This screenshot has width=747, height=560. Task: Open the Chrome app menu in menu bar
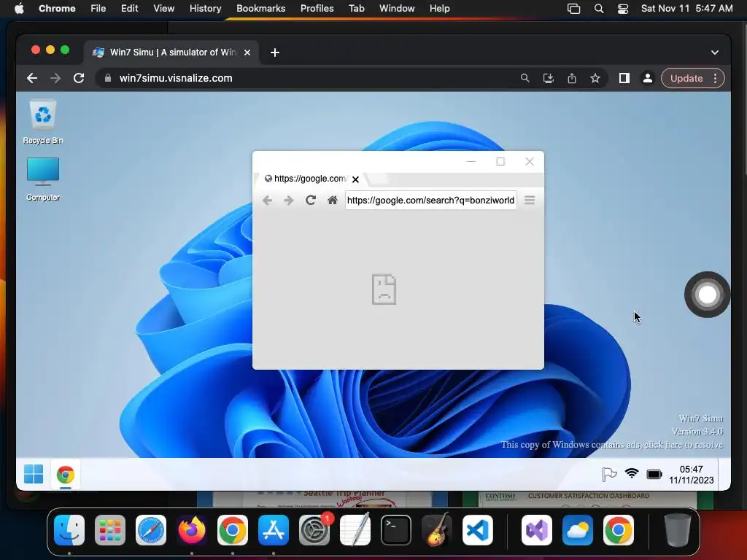[x=57, y=9]
